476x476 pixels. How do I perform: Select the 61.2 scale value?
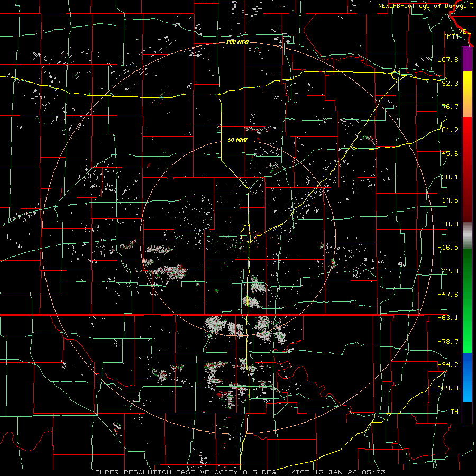[450, 130]
